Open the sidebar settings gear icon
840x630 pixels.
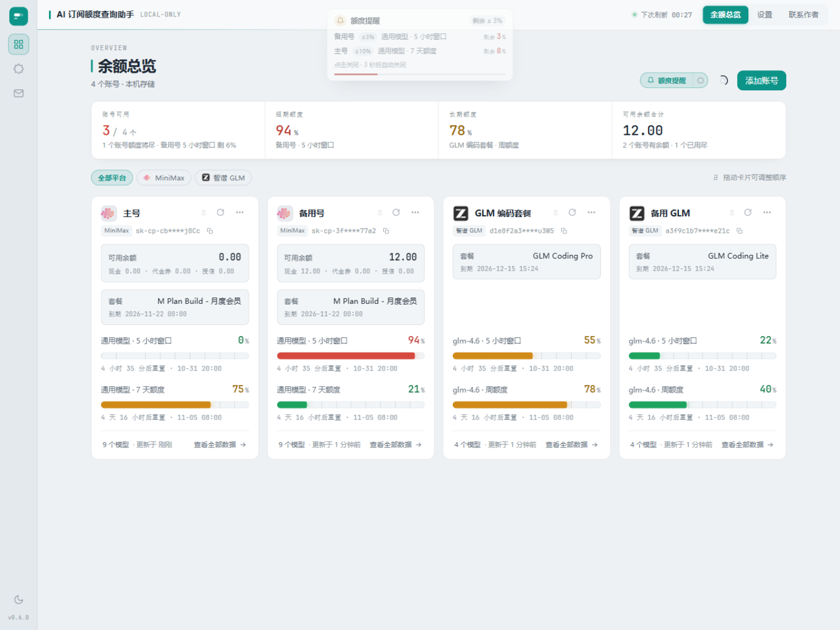(19, 69)
